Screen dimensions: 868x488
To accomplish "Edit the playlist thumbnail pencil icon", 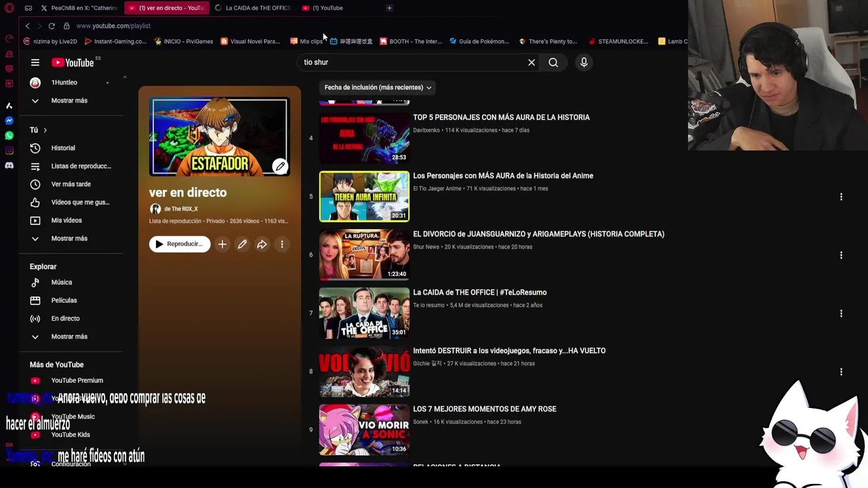I will (280, 166).
